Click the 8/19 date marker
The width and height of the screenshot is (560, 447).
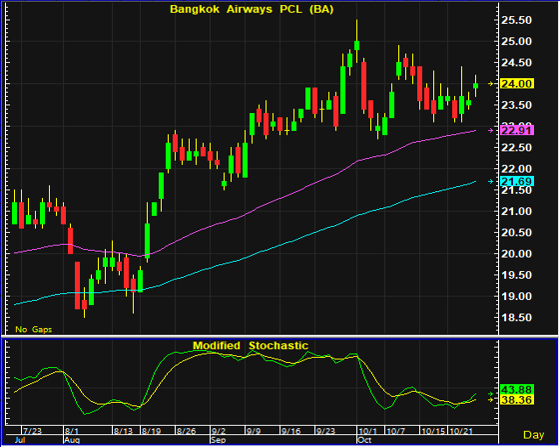(151, 431)
